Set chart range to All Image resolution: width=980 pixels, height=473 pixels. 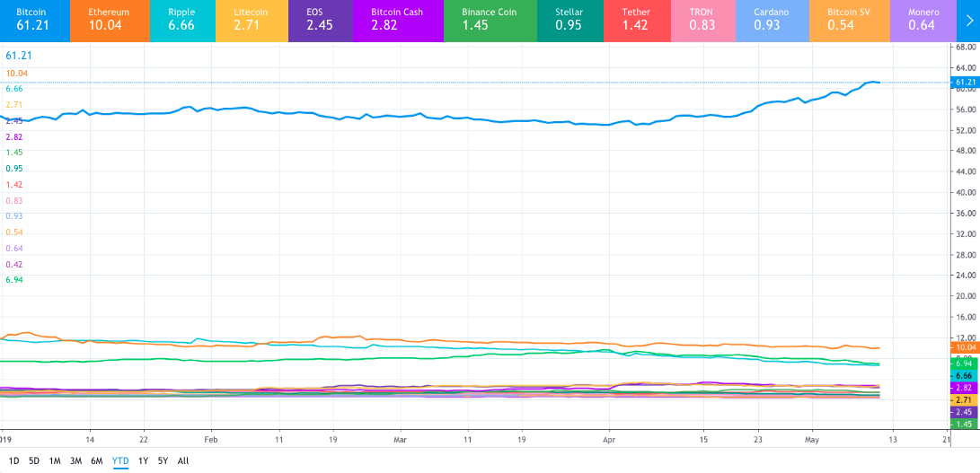pos(183,461)
